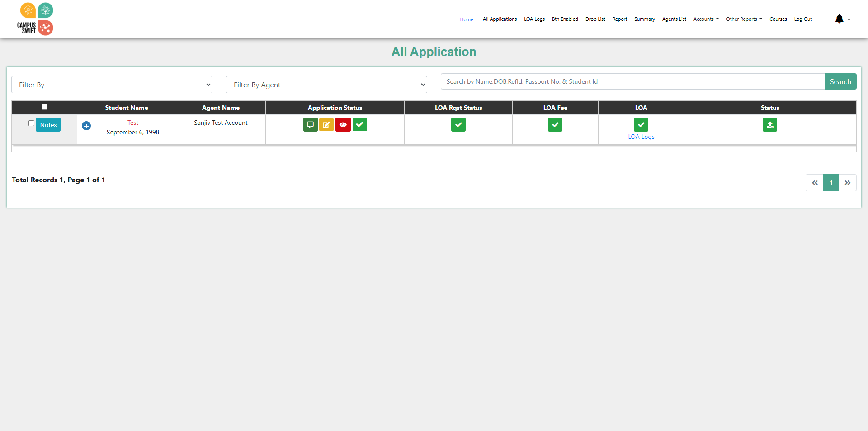
Task: Toggle the select-all checkbox in table header
Action: pyautogui.click(x=44, y=107)
